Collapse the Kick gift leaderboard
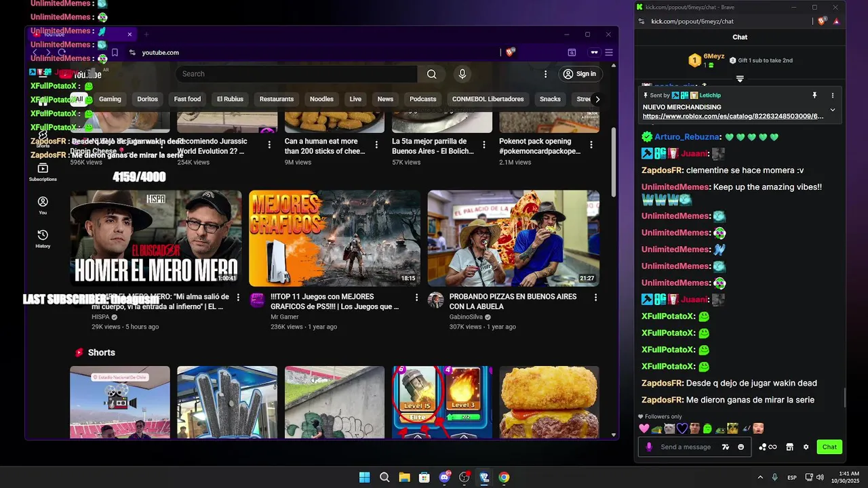 click(x=740, y=79)
